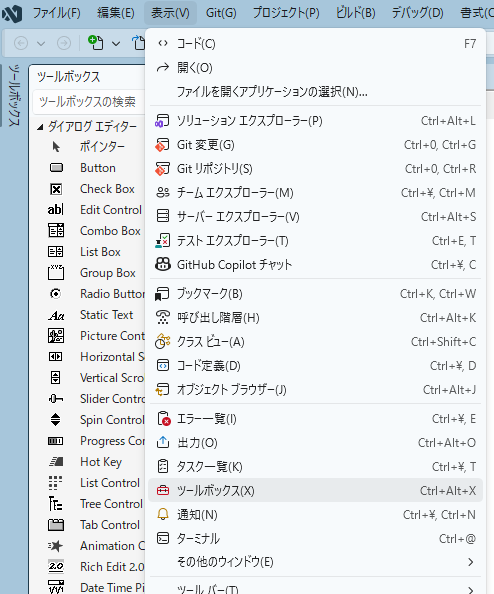
Task: Open 出力(O) window
Action: tap(316, 442)
